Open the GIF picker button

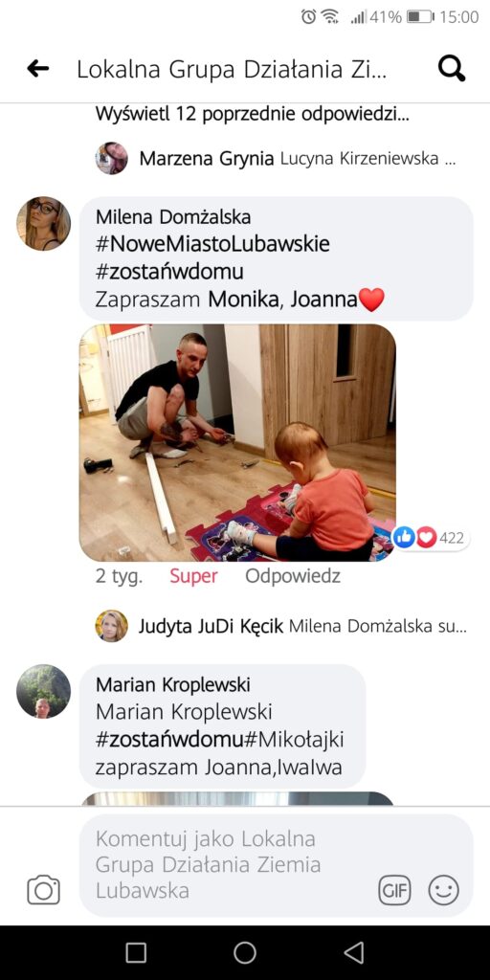point(395,890)
